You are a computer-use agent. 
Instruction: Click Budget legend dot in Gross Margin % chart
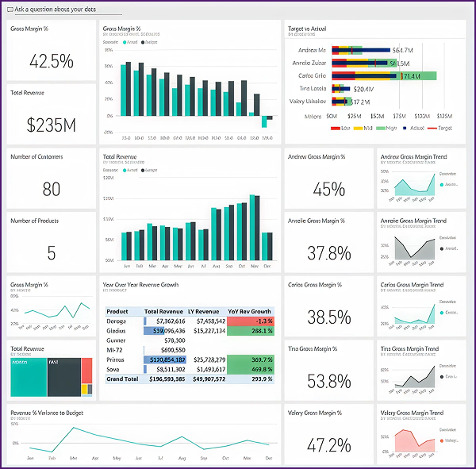(143, 42)
